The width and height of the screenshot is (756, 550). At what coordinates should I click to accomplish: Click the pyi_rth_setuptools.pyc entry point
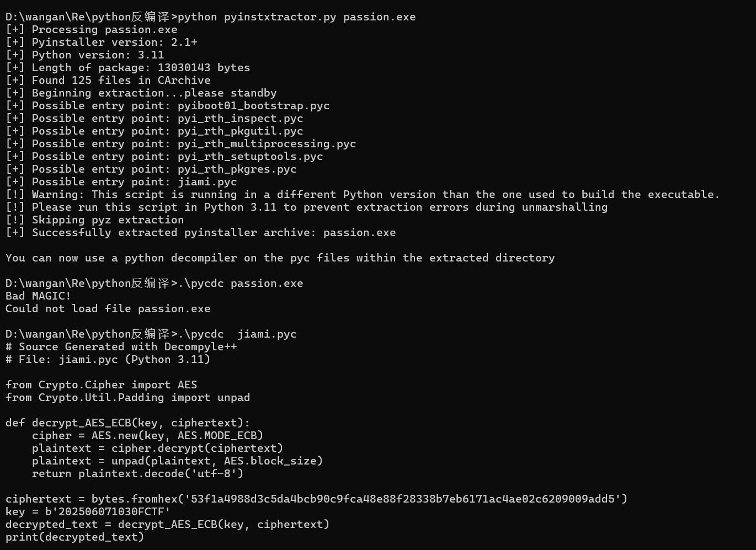click(x=250, y=156)
